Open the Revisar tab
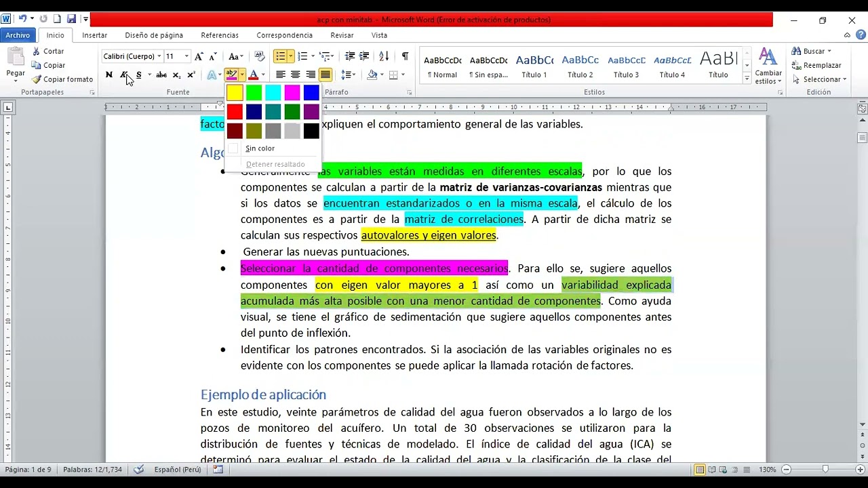Viewport: 868px width, 488px height. pos(342,35)
